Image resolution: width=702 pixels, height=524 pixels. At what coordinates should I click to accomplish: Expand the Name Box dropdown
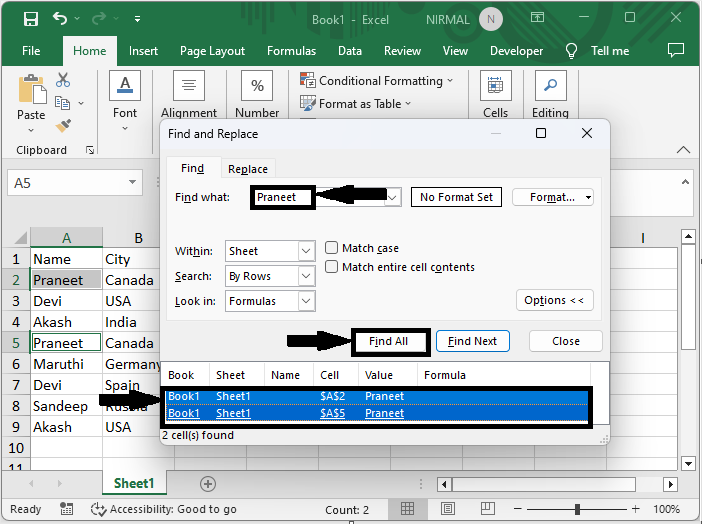(x=132, y=182)
